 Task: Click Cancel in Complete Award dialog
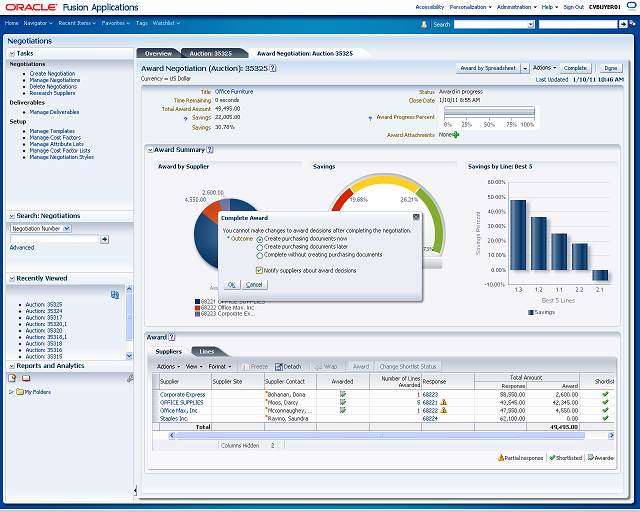pyautogui.click(x=254, y=285)
